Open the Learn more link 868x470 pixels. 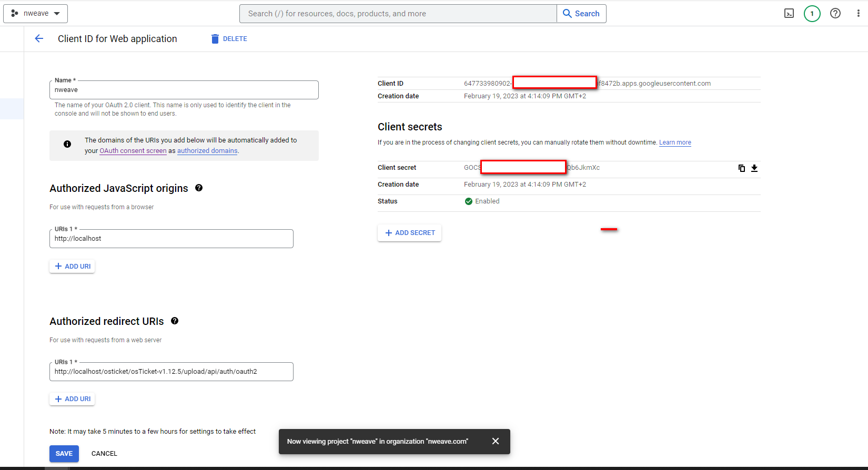(x=675, y=142)
